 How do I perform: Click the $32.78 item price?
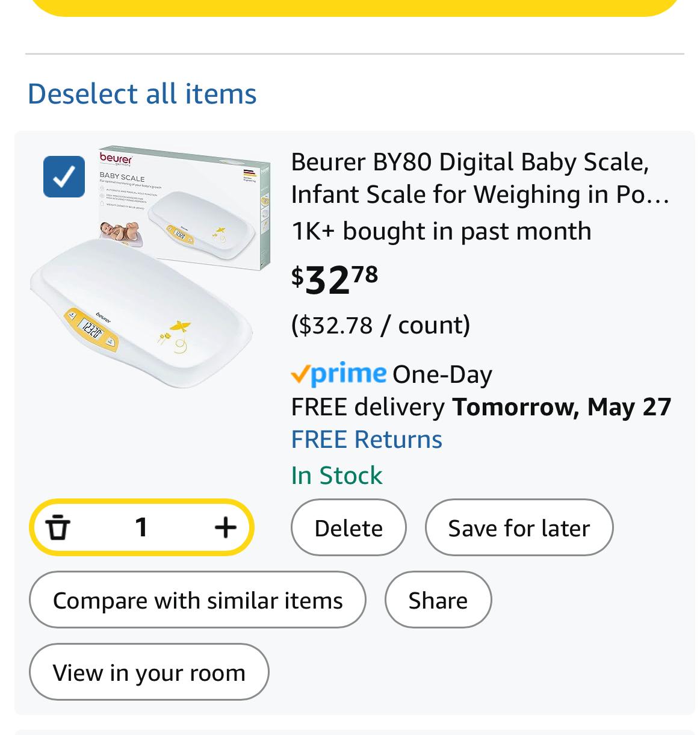click(335, 279)
